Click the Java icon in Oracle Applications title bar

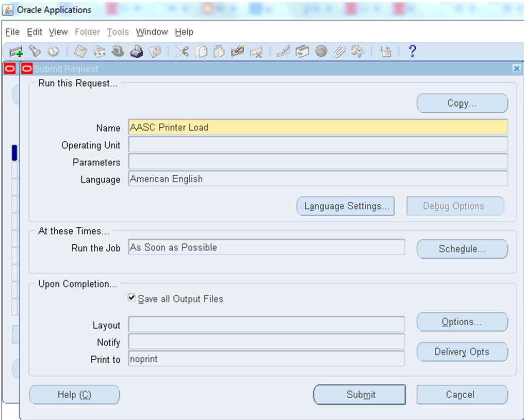(x=8, y=10)
